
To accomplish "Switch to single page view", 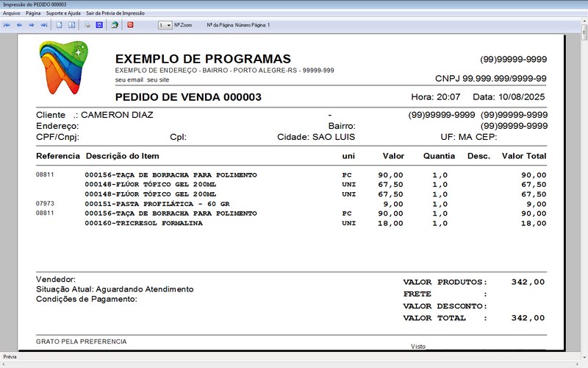I will click(x=60, y=25).
